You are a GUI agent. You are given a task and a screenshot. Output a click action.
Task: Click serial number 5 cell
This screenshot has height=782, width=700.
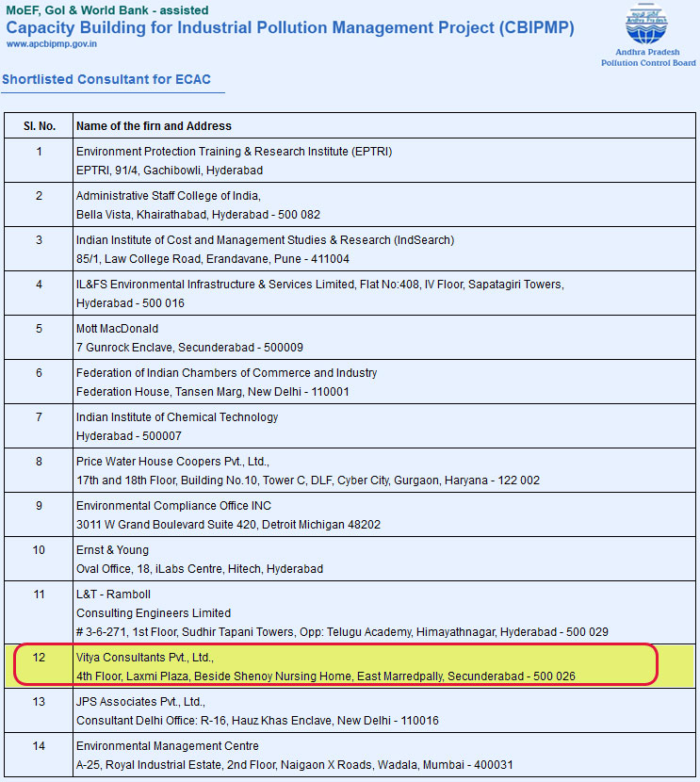pyautogui.click(x=39, y=338)
